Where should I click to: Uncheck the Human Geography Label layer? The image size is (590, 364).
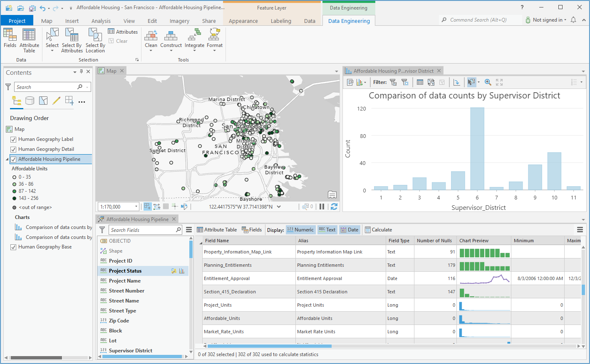point(13,140)
